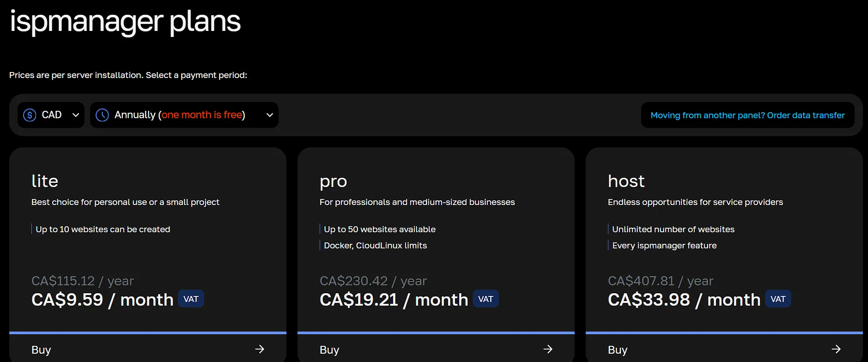Click 'Docker, CloudLinux limits' feature

click(x=376, y=246)
